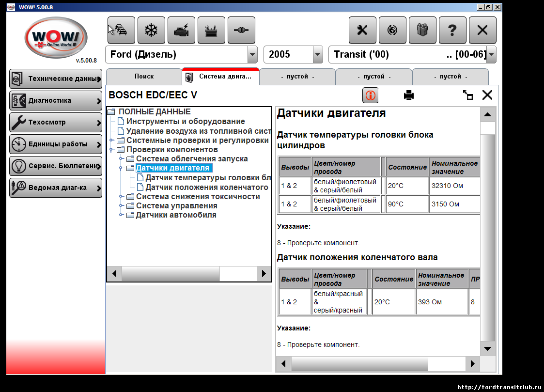
Task: Open Удаление воздуха из топливной сист tree item
Action: (199, 131)
